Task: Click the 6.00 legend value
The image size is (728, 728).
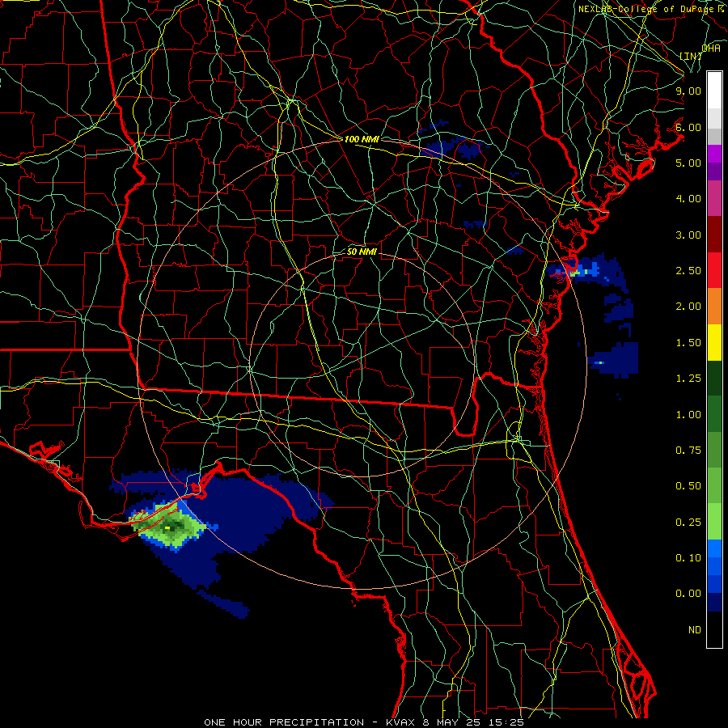Action: [688, 127]
